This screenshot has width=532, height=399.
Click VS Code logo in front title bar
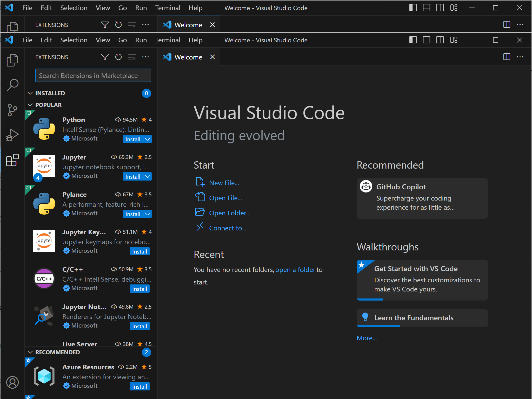(9, 40)
